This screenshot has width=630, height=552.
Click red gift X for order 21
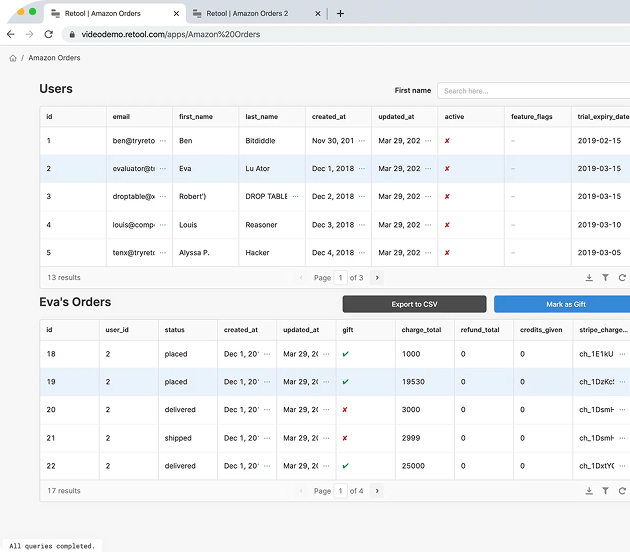pos(345,438)
